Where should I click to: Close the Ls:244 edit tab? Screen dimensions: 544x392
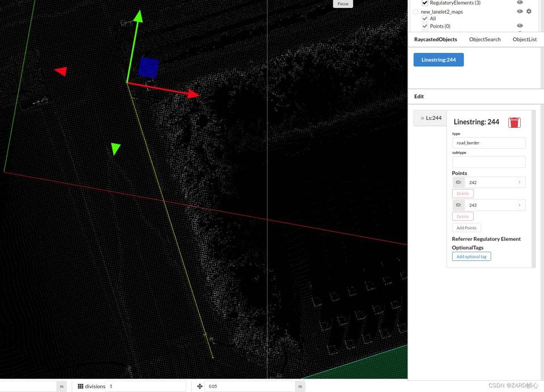(422, 118)
